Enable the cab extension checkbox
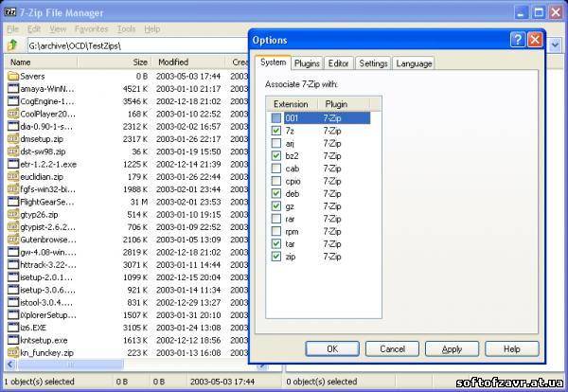The width and height of the screenshot is (568, 392). (276, 169)
